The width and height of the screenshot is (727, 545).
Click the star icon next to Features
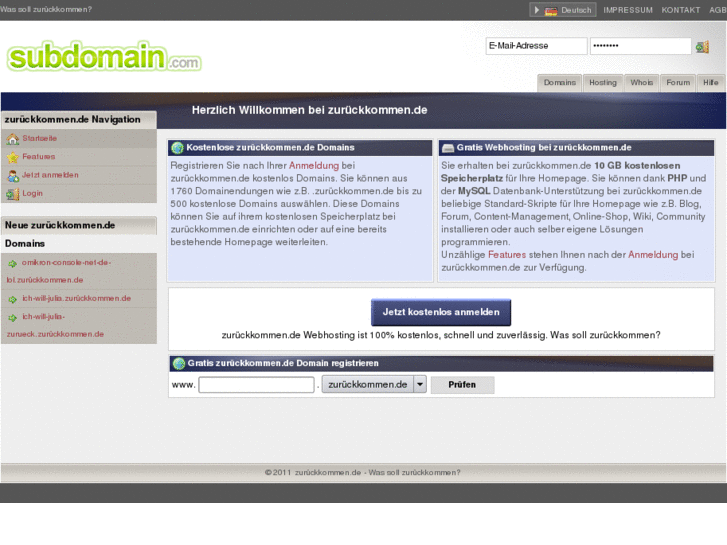(13, 157)
